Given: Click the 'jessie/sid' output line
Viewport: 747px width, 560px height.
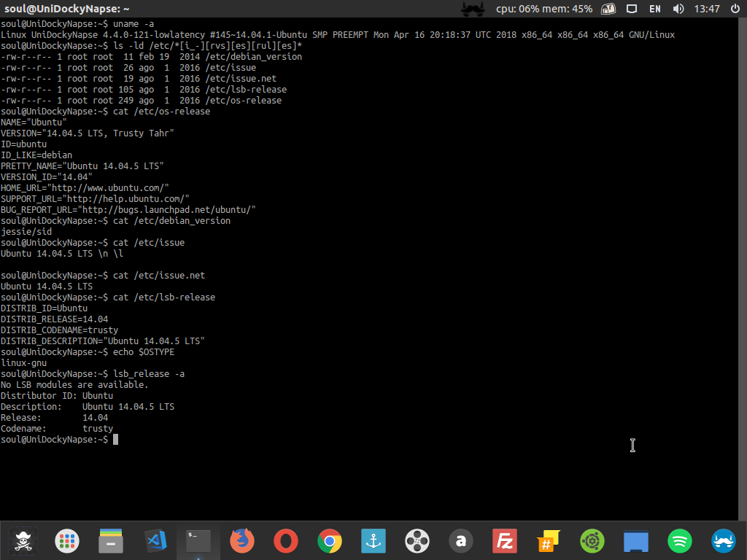Looking at the screenshot, I should tap(26, 232).
